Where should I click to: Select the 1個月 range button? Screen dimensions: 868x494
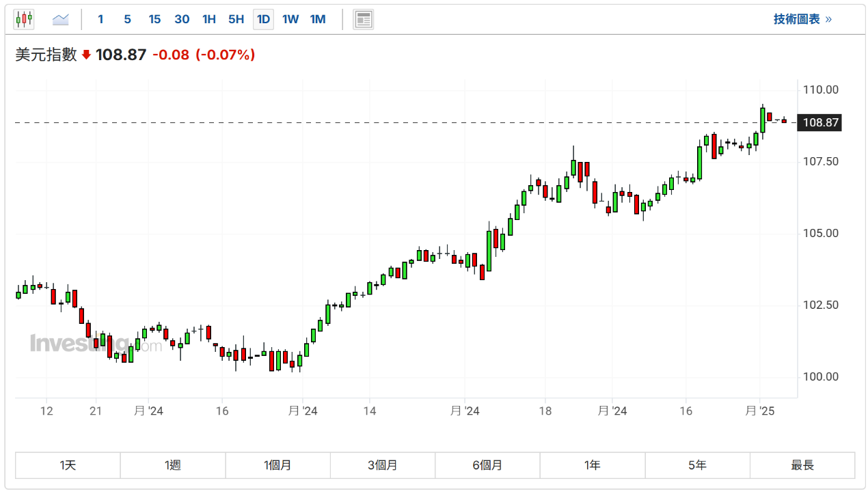click(x=277, y=465)
